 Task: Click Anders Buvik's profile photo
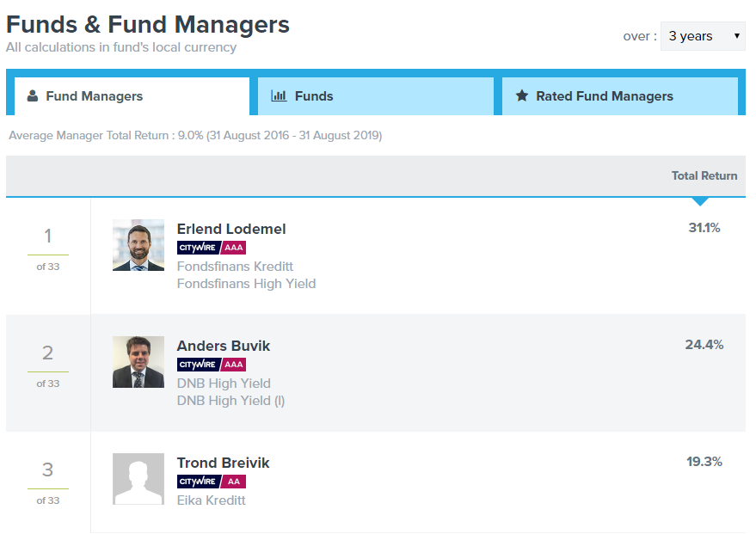pyautogui.click(x=138, y=362)
